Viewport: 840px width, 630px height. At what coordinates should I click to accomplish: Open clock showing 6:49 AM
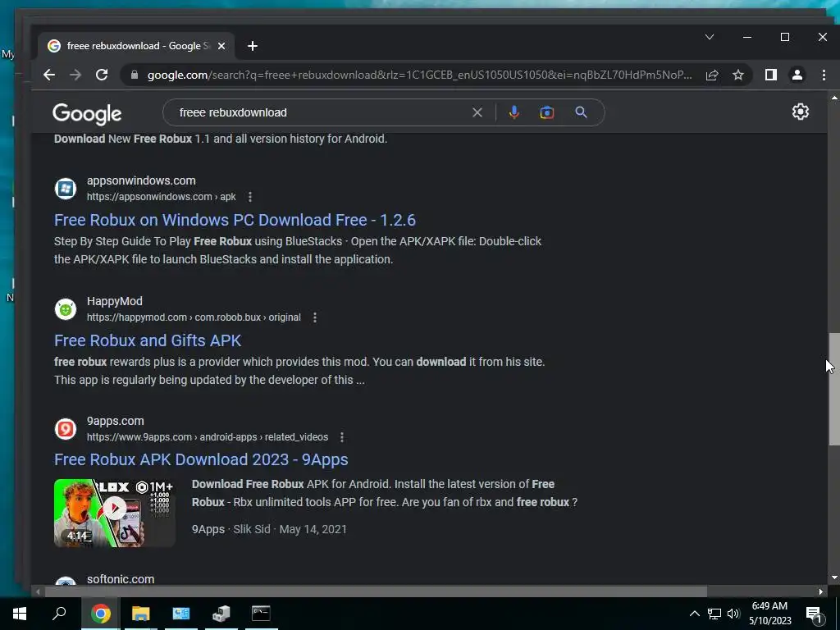pos(769,614)
